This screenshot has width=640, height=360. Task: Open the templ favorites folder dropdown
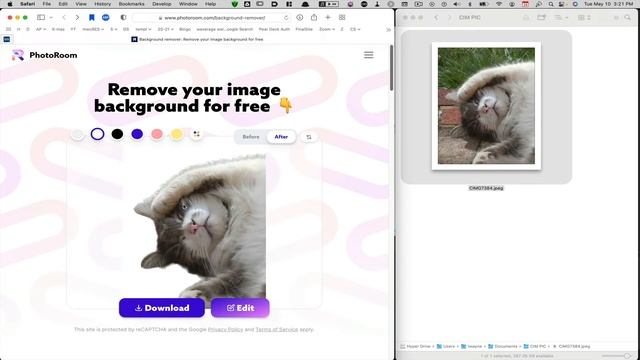click(143, 29)
